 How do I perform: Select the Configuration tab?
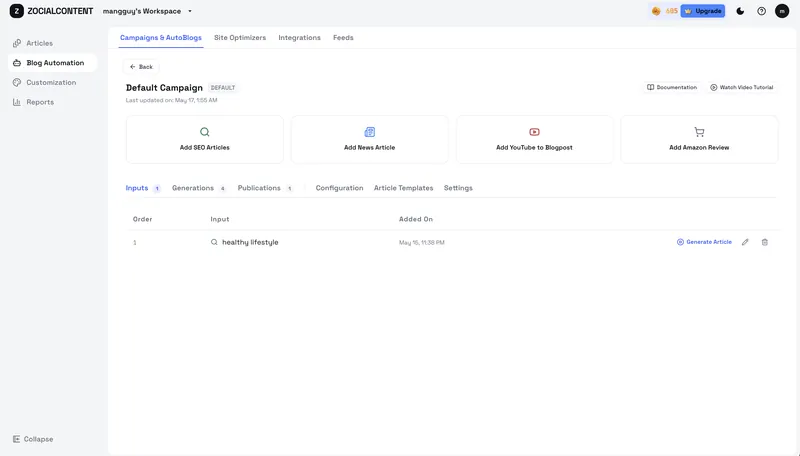[339, 188]
